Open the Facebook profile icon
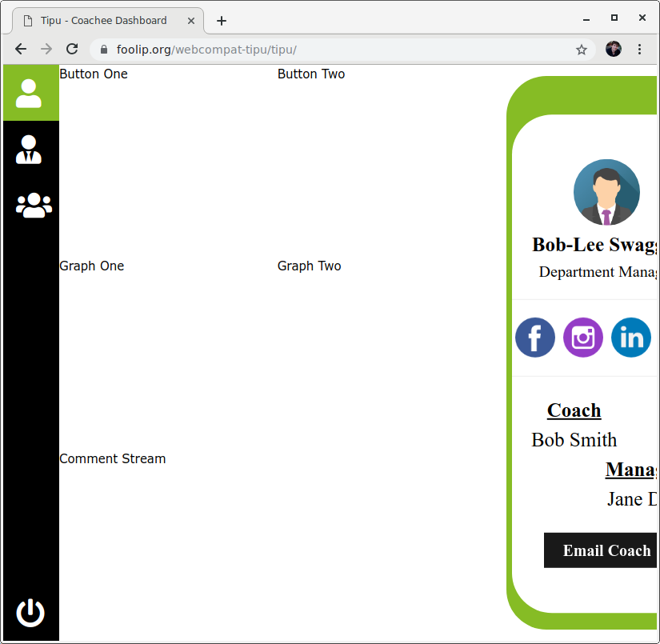Viewport: 660px width, 644px height. pos(534,338)
